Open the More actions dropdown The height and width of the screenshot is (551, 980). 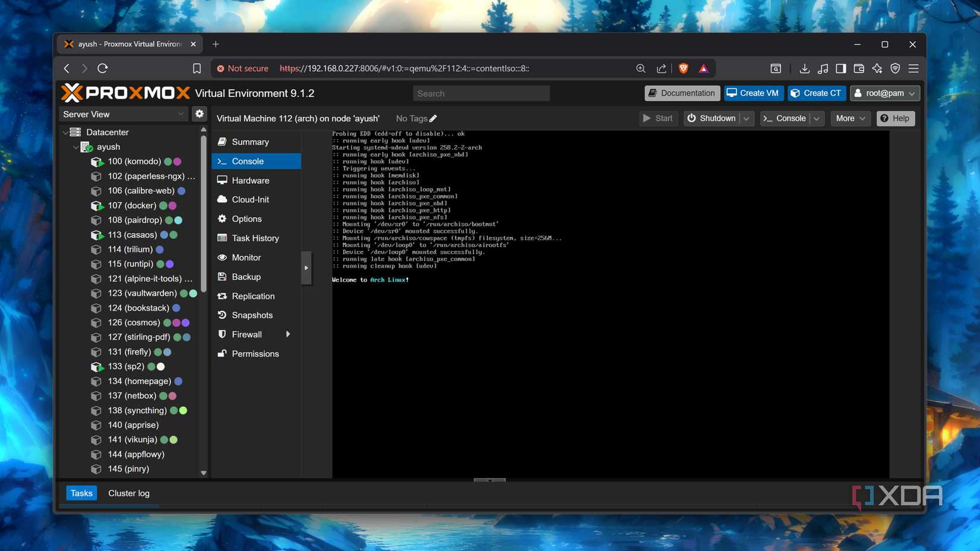[x=850, y=118]
